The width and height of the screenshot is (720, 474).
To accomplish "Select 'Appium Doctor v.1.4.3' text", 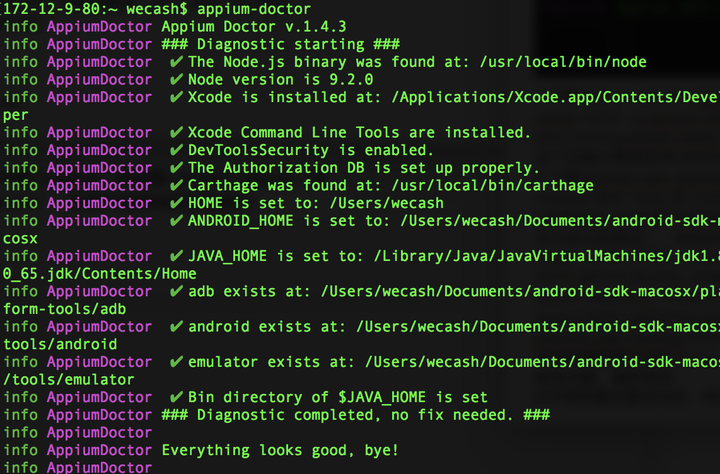I will click(253, 27).
